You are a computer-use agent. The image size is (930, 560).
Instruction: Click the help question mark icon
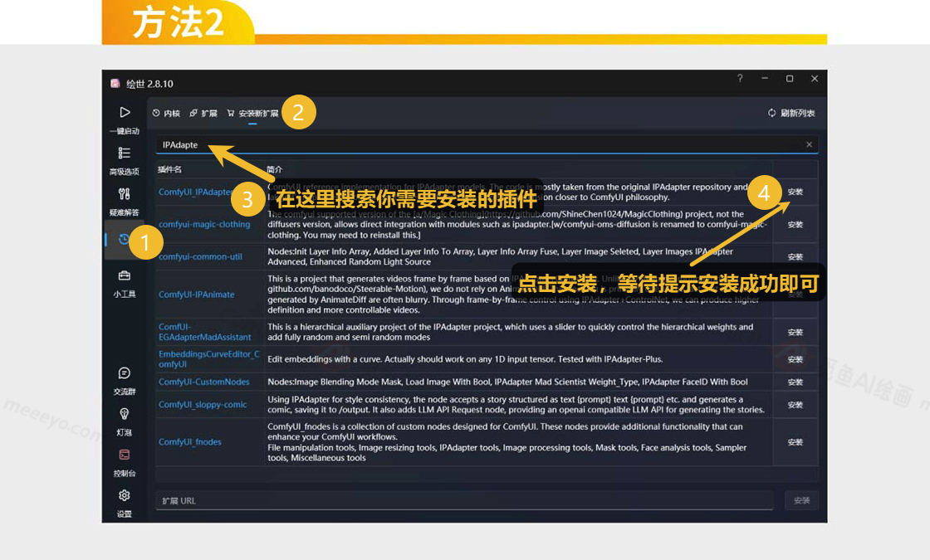[740, 79]
